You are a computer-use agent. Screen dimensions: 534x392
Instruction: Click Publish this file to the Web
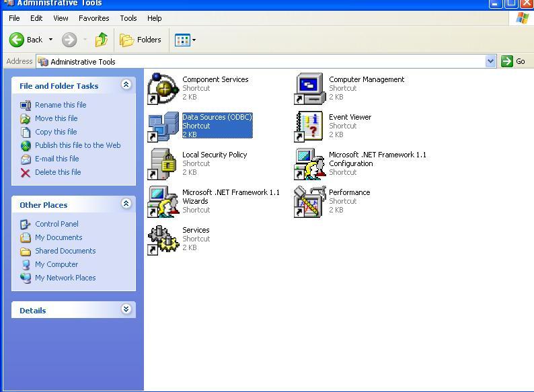77,145
